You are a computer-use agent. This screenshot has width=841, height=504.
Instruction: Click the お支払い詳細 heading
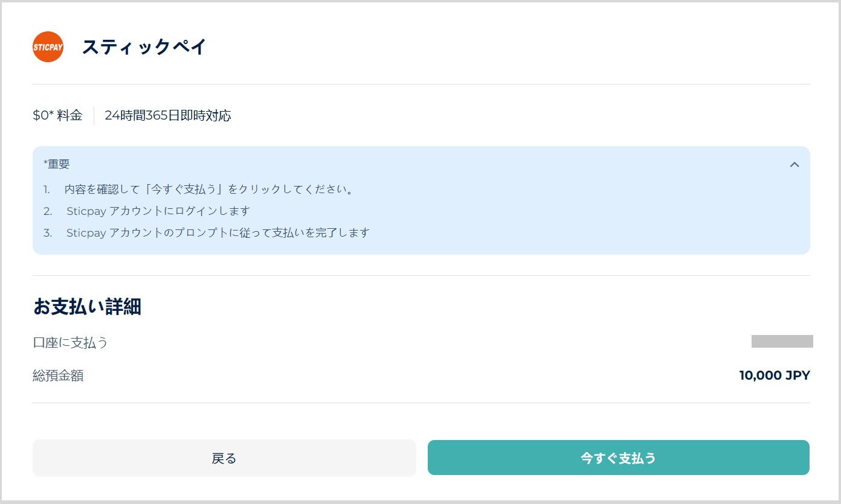87,307
